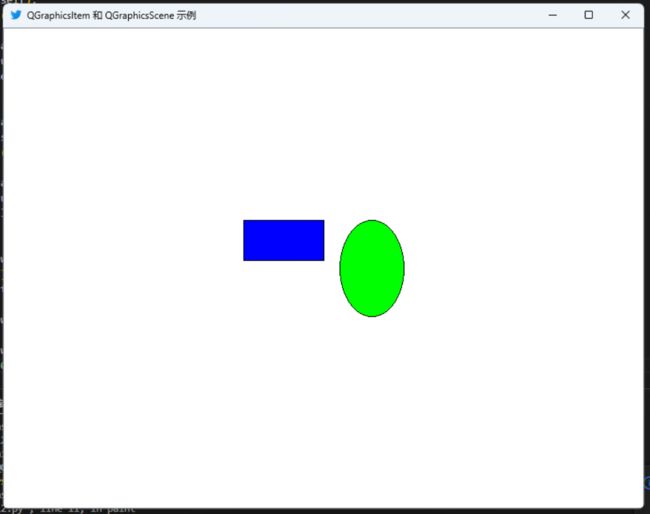The image size is (650, 514).
Task: Click the top-right corner of blue rectangle
Action: 323,221
